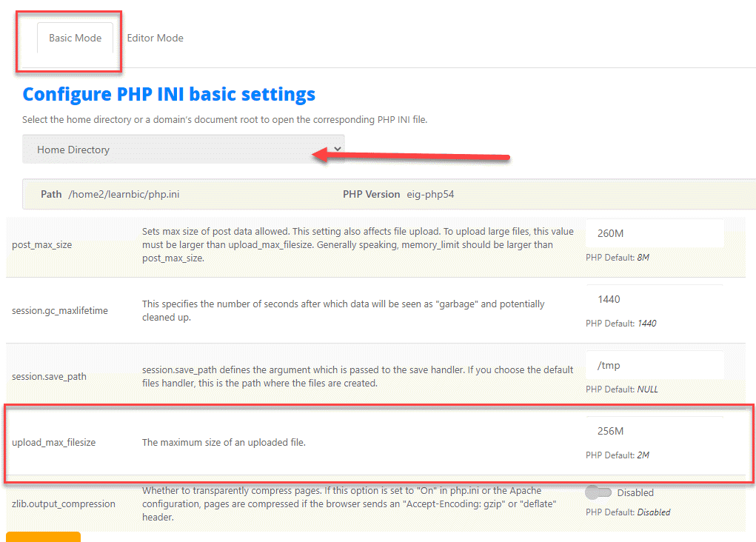Screen dimensions: 756x542
Task: Click the 'PHP Default: 1440' note
Action: pos(621,323)
